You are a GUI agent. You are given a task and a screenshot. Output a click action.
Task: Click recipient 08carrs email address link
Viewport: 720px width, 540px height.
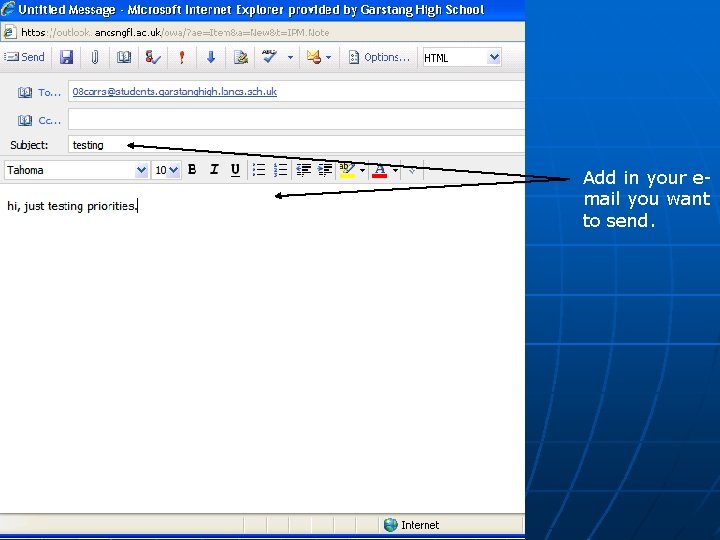[x=174, y=91]
